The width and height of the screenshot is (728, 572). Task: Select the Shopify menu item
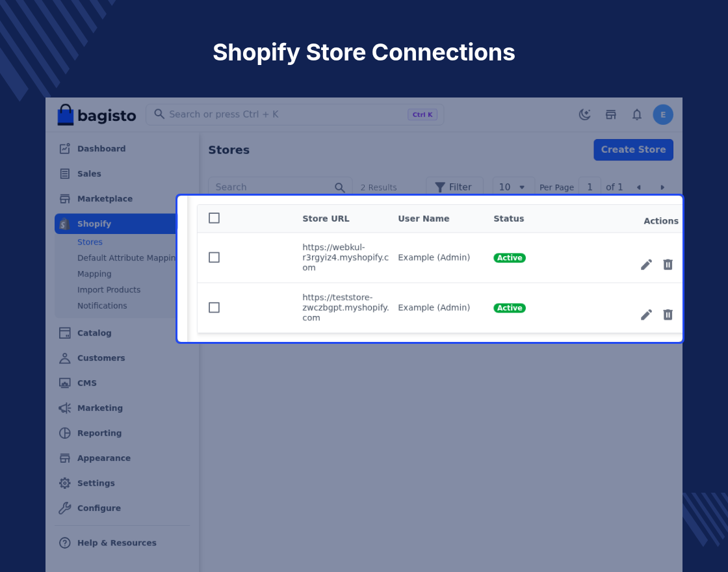coord(116,224)
